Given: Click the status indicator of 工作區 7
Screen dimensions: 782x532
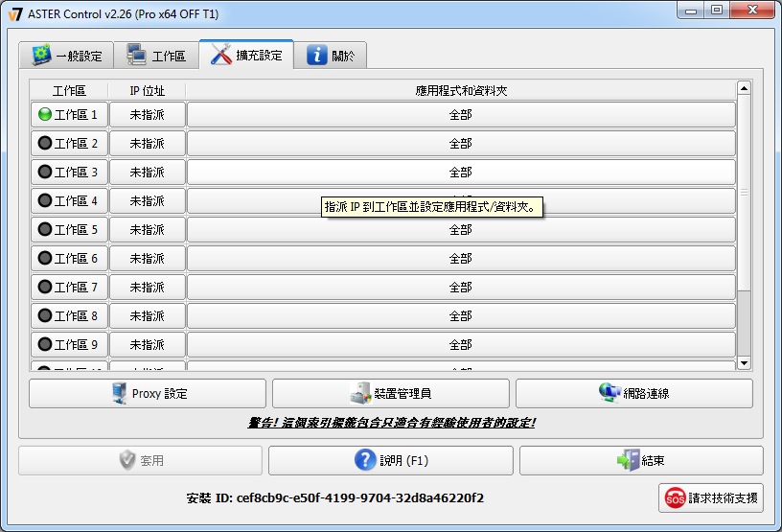Looking at the screenshot, I should coord(45,287).
